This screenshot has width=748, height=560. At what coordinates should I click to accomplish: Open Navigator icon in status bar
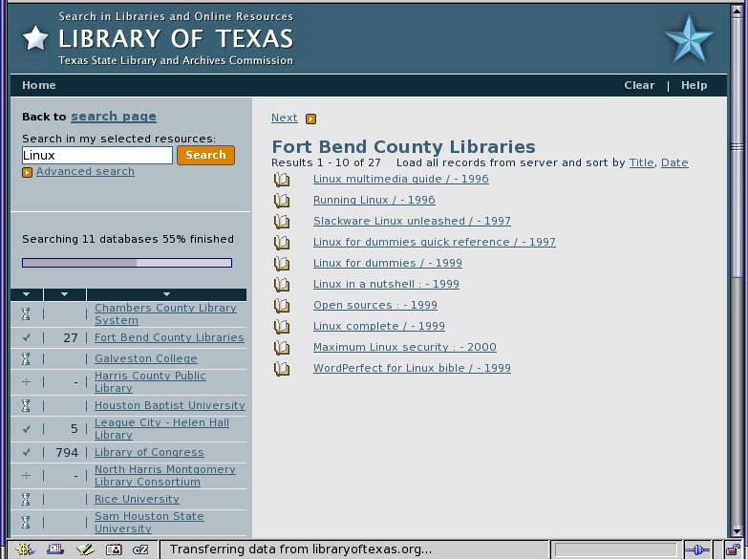pyautogui.click(x=27, y=549)
